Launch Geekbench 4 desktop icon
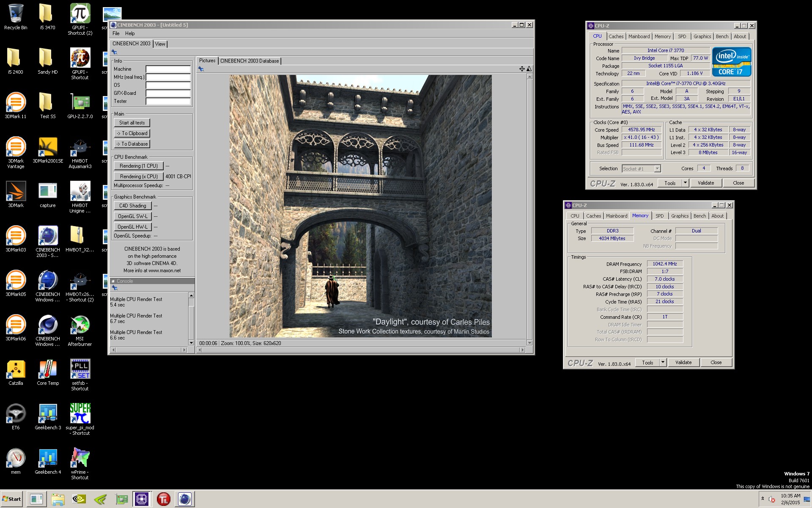Screen dimensions: 812x508 47,461
